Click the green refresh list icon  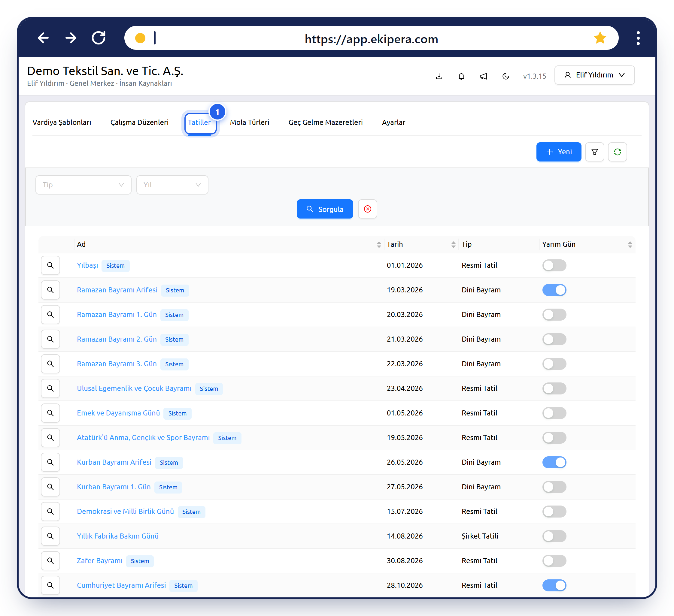click(617, 152)
